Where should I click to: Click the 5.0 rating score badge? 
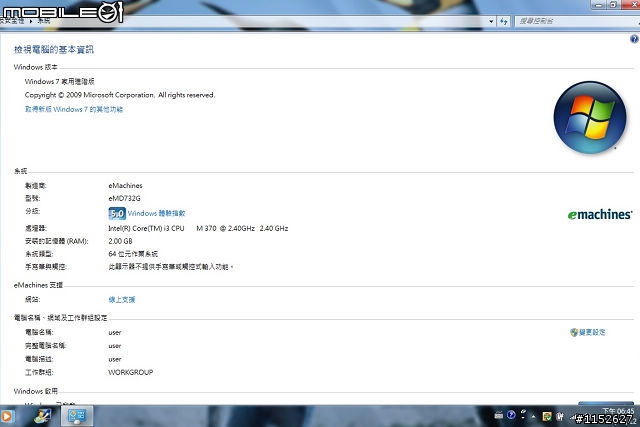(x=117, y=214)
